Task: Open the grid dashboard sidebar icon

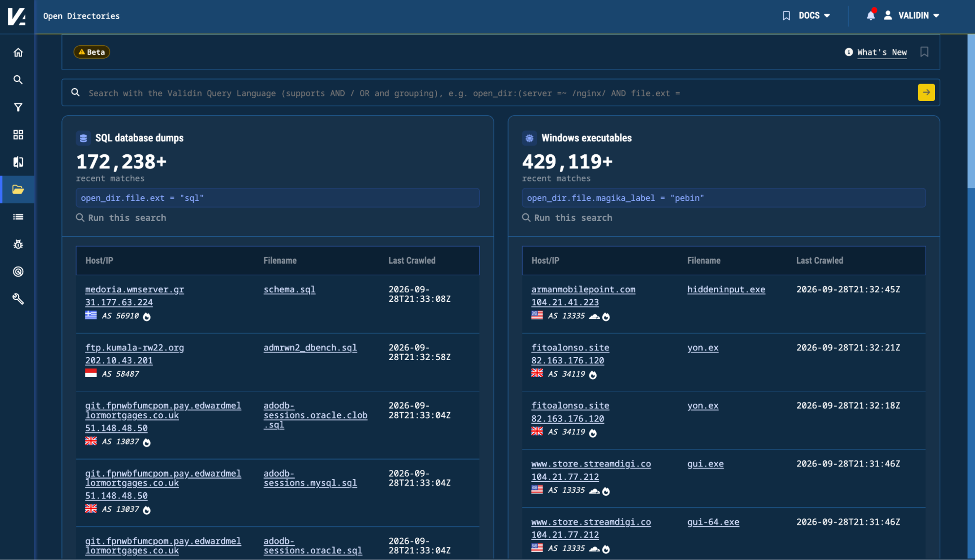Action: click(18, 135)
